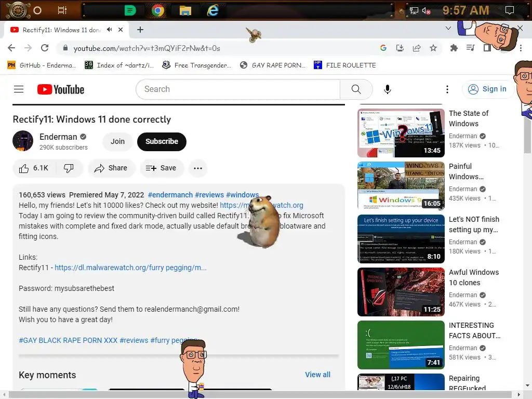Click the scroll down arrow
This screenshot has height=399, width=532.
point(528,386)
